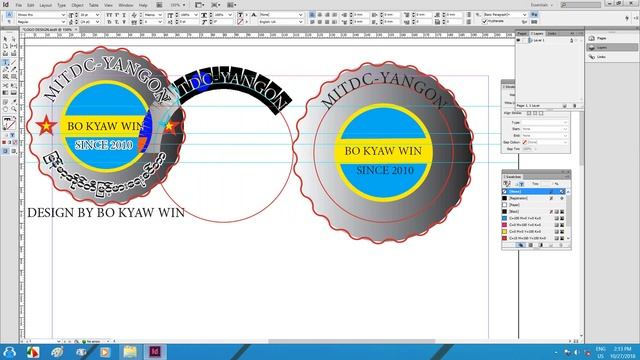The width and height of the screenshot is (640, 360).
Task: Select the Direct Selection tool
Action: click(13, 39)
